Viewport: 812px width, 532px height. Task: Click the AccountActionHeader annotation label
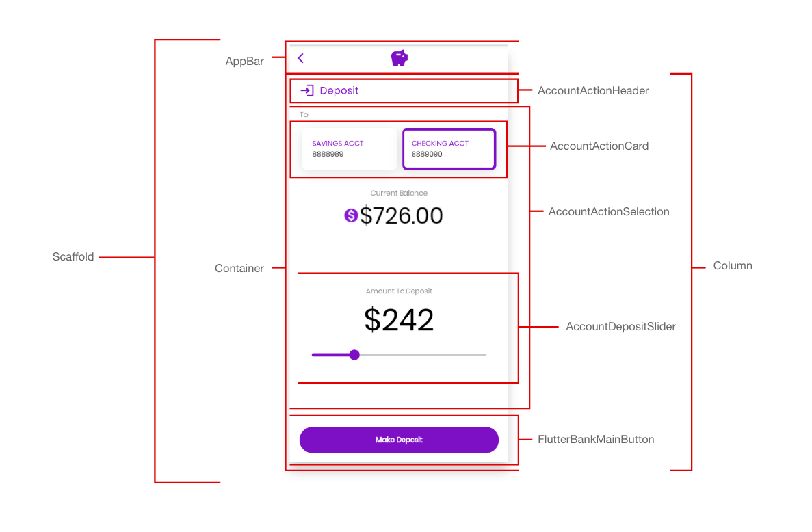click(593, 90)
